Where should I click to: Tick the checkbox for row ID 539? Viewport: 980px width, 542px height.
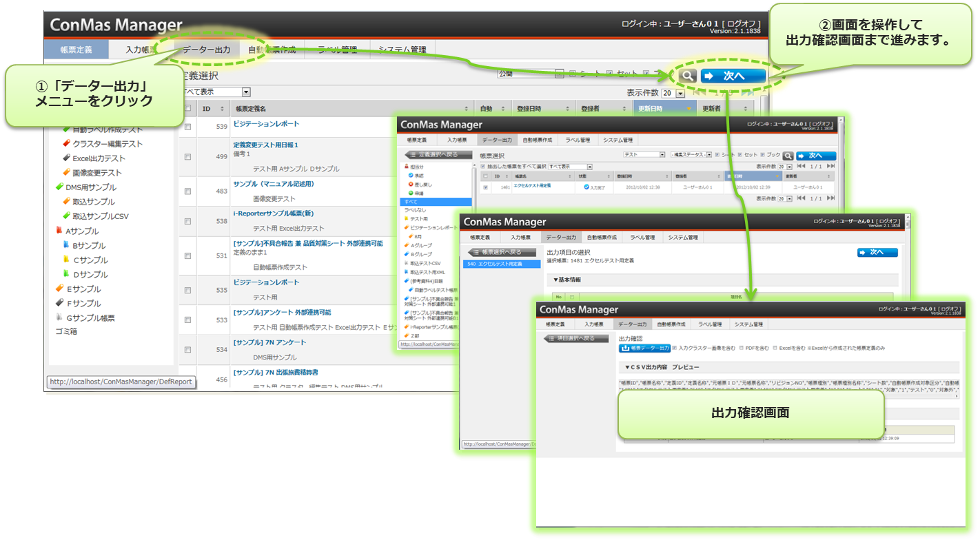[187, 127]
